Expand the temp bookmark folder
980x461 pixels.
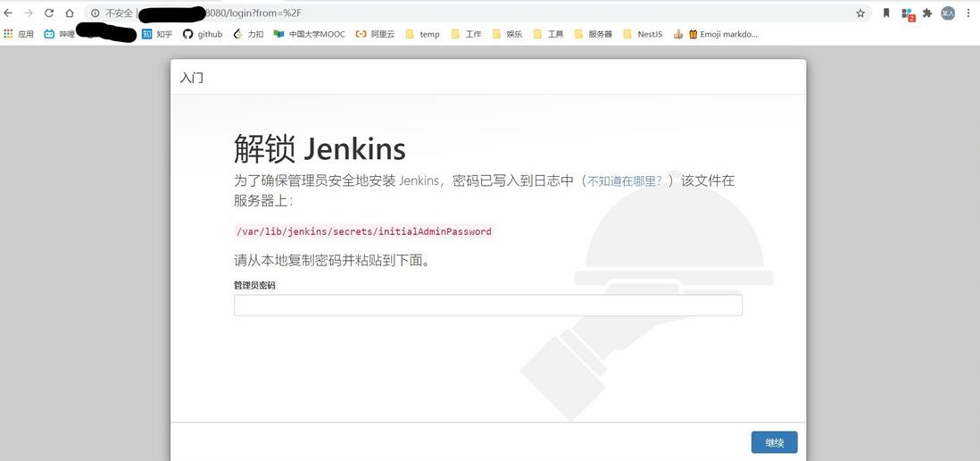pos(422,35)
